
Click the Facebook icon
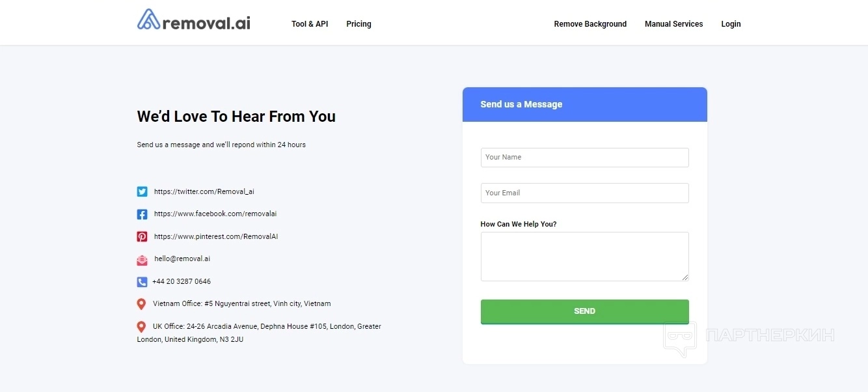point(142,214)
